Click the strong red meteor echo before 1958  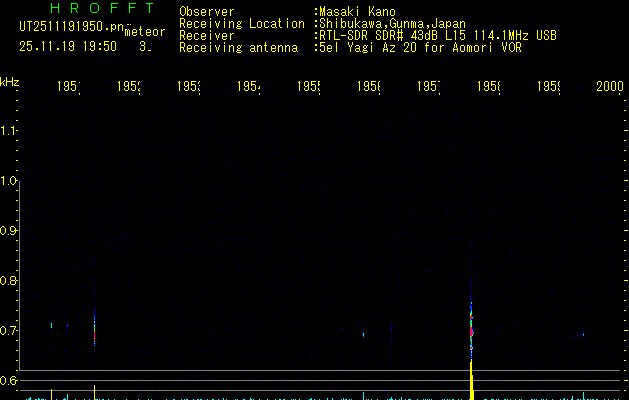coord(471,331)
